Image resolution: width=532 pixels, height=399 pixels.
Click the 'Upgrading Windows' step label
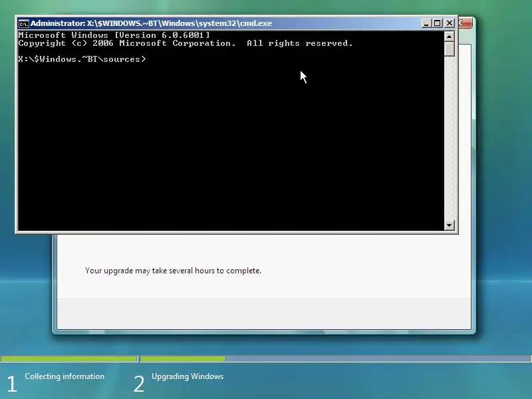point(188,376)
